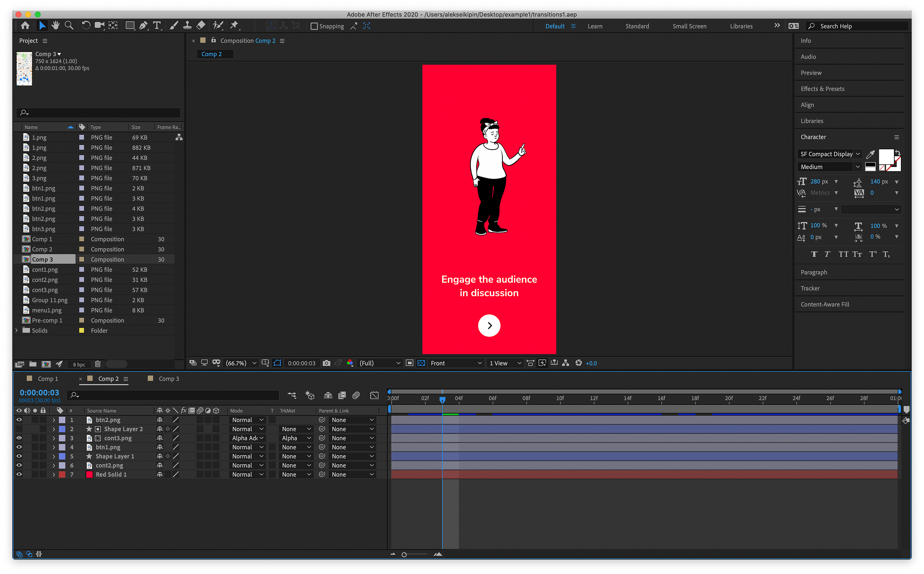The width and height of the screenshot is (924, 574).
Task: Click the take snapshot camera icon
Action: [x=326, y=363]
